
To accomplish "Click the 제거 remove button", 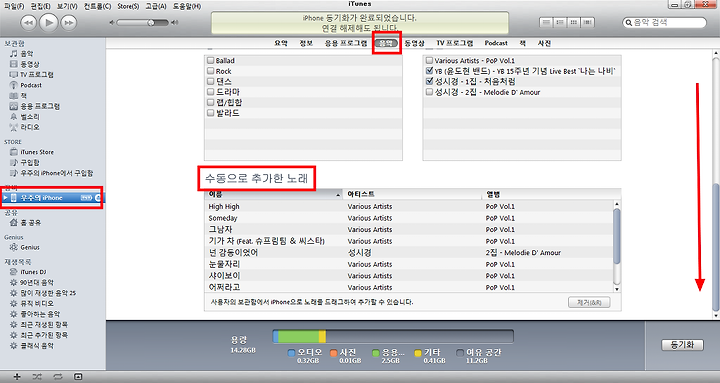I will pos(589,302).
